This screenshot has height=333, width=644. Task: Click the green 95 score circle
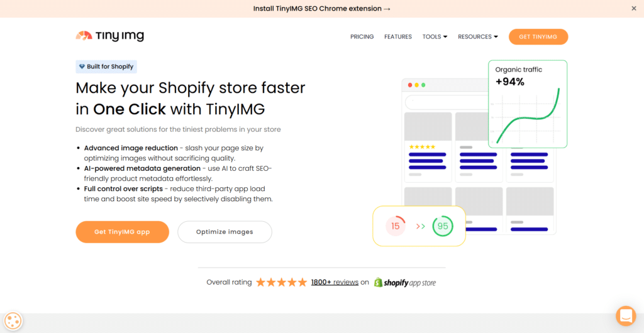point(443,226)
